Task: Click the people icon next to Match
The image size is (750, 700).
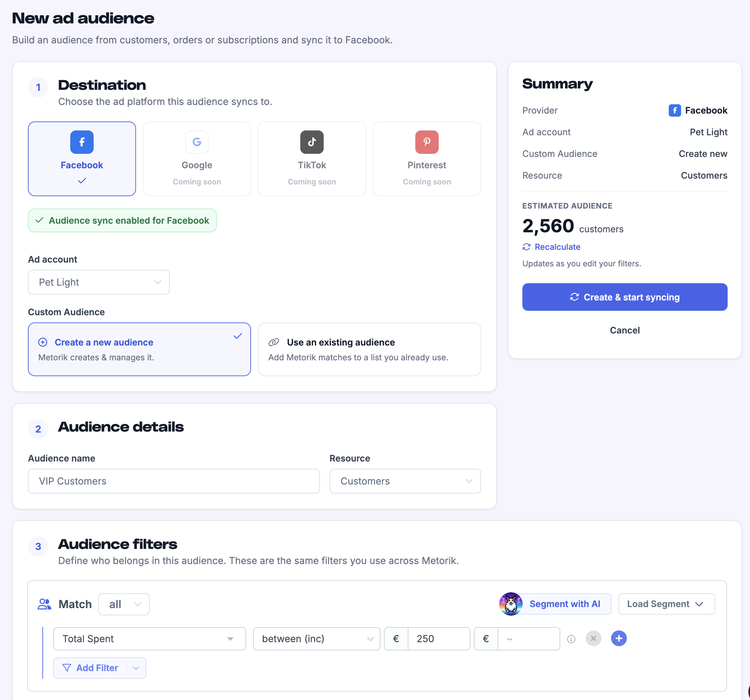Action: [x=44, y=605]
